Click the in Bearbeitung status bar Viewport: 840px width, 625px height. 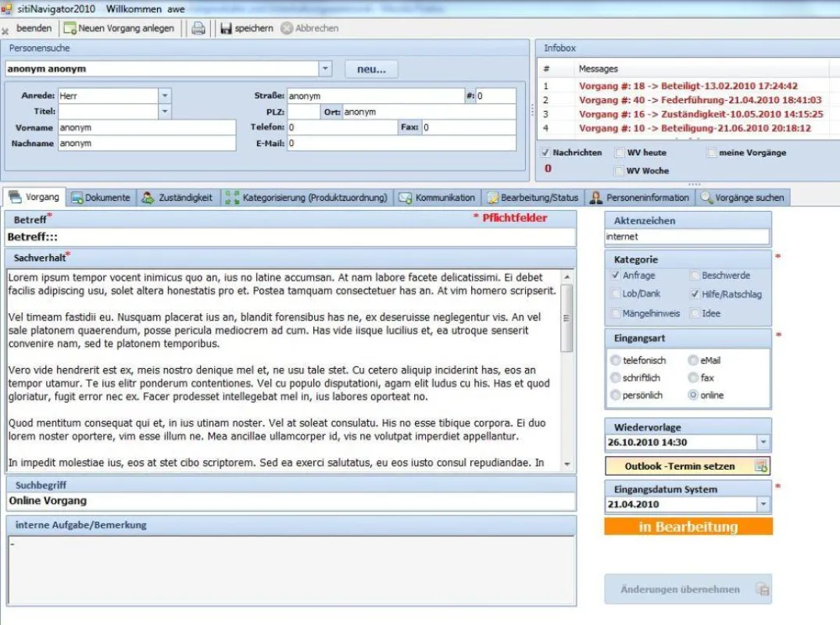[688, 527]
